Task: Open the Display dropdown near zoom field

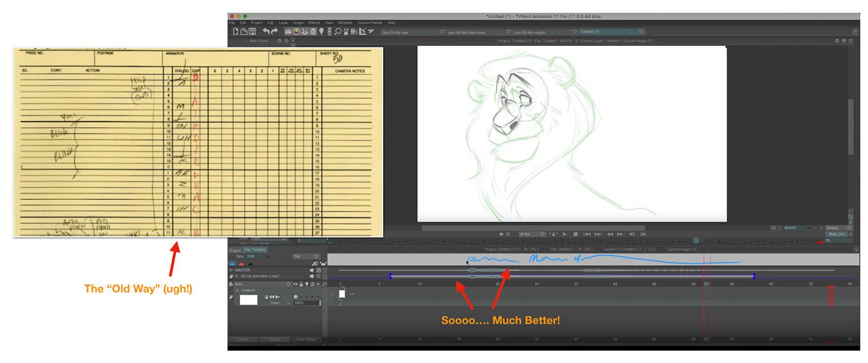Action: click(839, 228)
